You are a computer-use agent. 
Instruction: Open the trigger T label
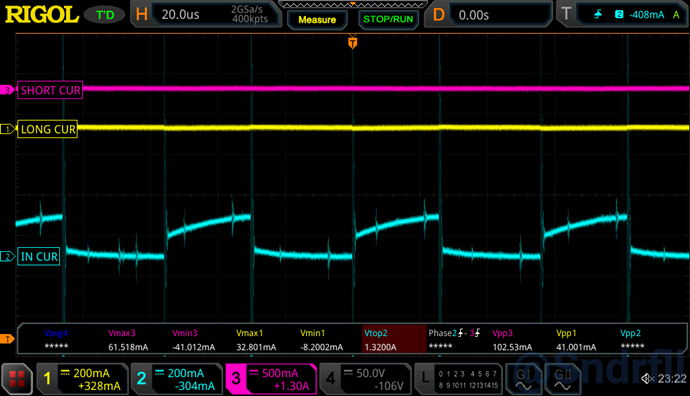coord(566,15)
